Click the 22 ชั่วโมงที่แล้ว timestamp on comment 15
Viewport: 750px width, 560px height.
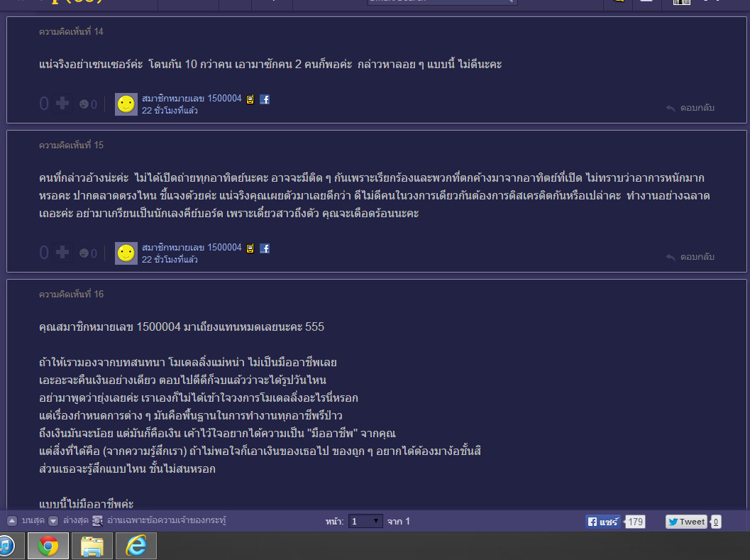coord(170,260)
